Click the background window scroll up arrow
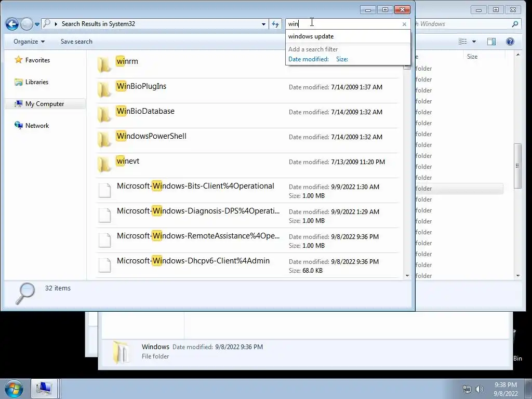 click(x=518, y=55)
